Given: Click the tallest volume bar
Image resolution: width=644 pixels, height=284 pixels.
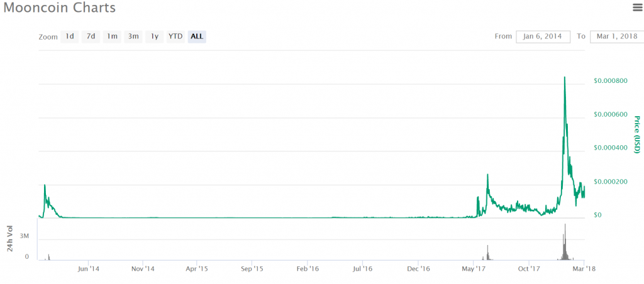Looking at the screenshot, I should pos(565,242).
